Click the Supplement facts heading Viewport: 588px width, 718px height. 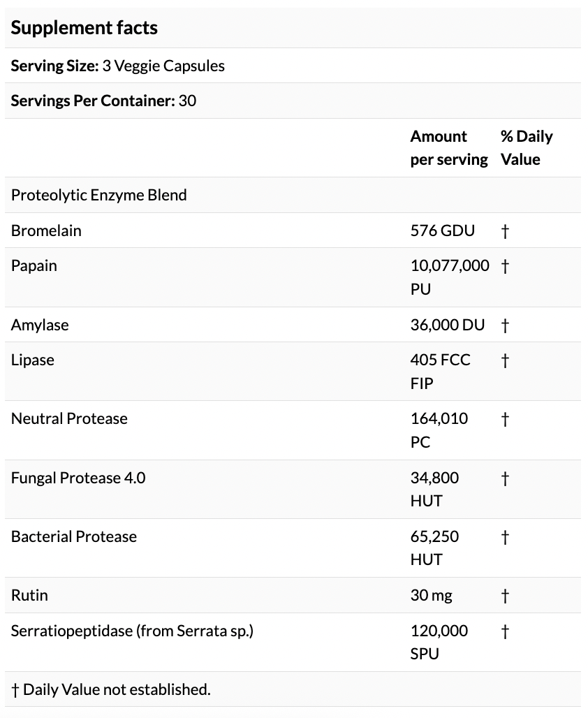click(84, 28)
